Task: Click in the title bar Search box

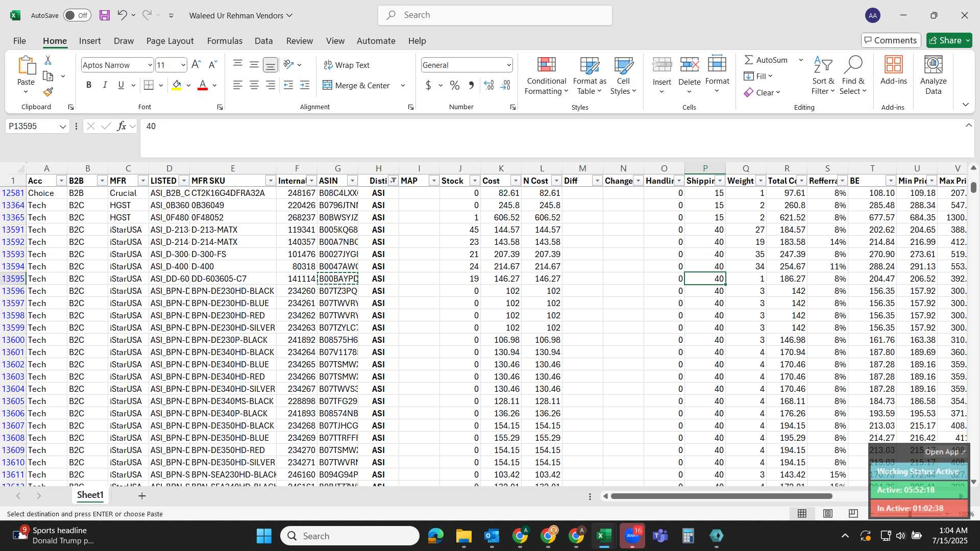Action: [x=495, y=15]
